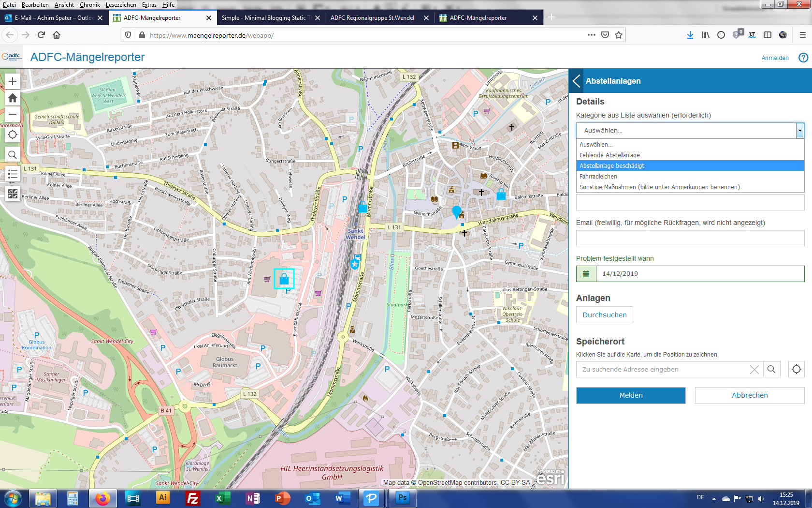812x508 pixels.
Task: Click highlighted bike parking marker on map
Action: tap(284, 279)
